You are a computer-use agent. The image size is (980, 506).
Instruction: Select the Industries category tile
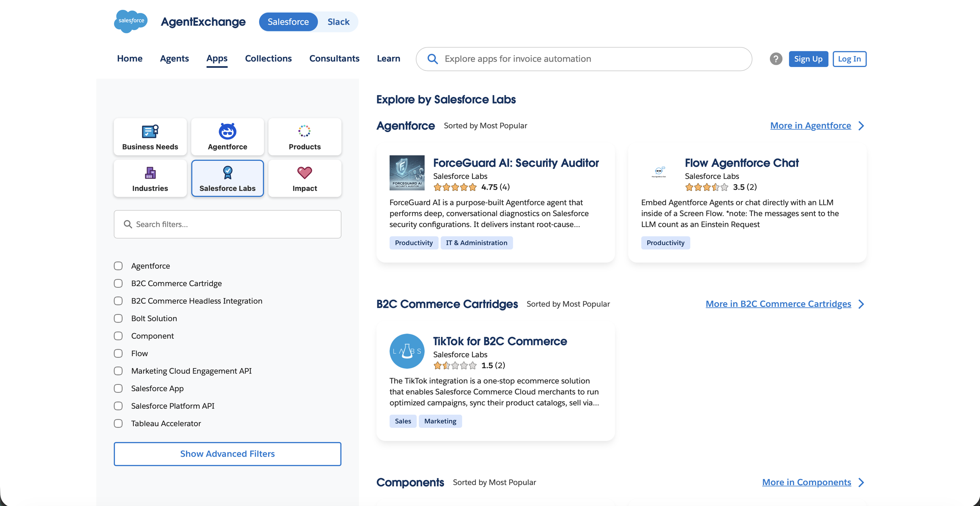click(150, 178)
